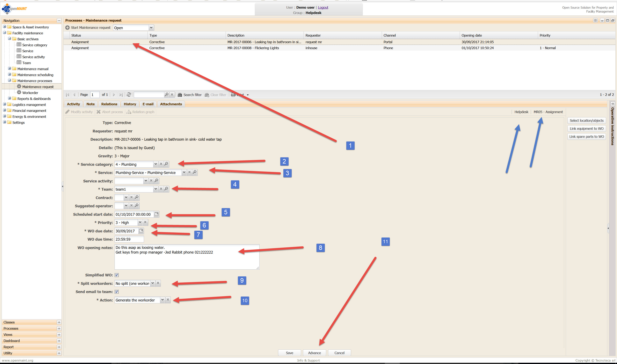Image resolution: width=617 pixels, height=364 pixels.
Task: Toggle the Simplified WO checkbox
Action: [117, 275]
